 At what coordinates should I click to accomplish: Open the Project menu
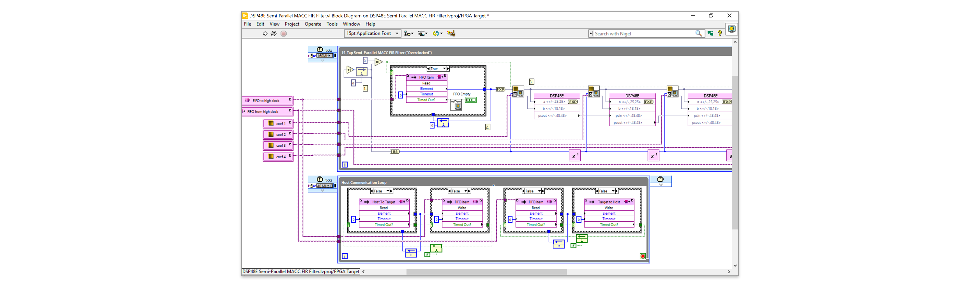click(x=292, y=24)
